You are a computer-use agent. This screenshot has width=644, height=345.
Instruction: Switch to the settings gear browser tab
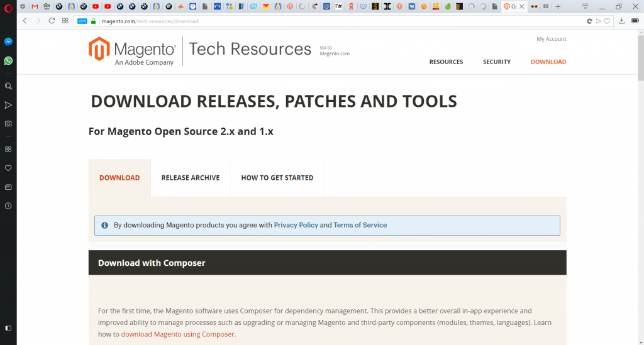pos(23,6)
